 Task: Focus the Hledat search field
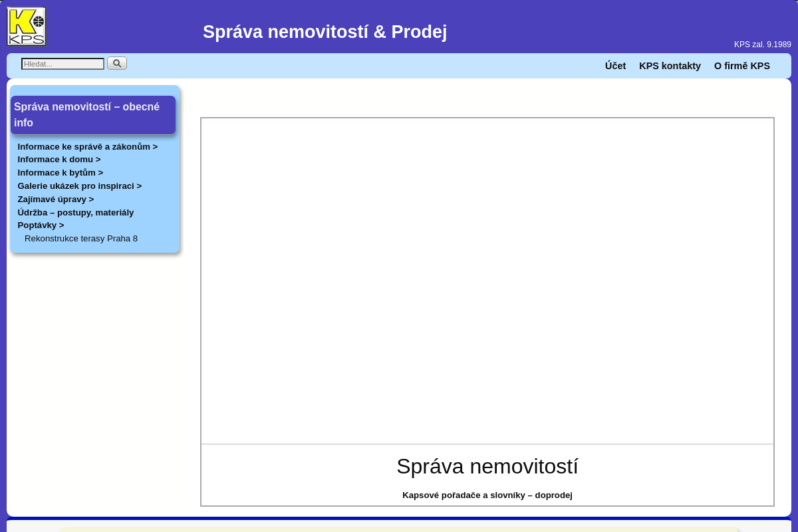click(x=63, y=64)
